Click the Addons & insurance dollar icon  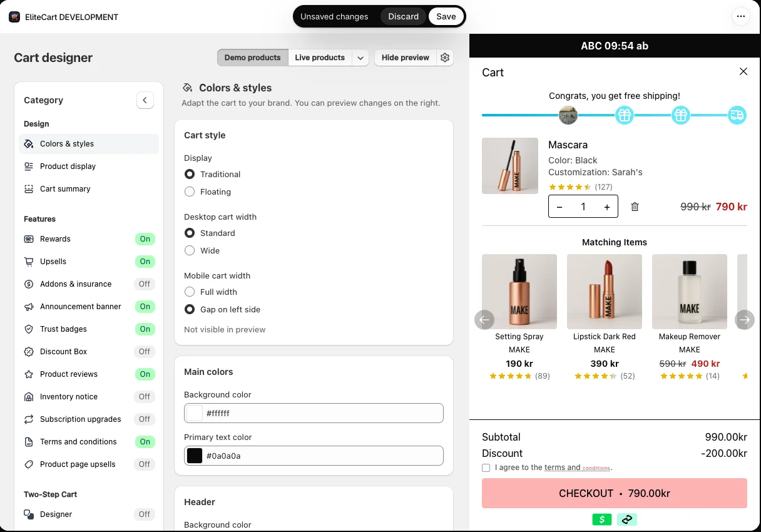coord(29,284)
